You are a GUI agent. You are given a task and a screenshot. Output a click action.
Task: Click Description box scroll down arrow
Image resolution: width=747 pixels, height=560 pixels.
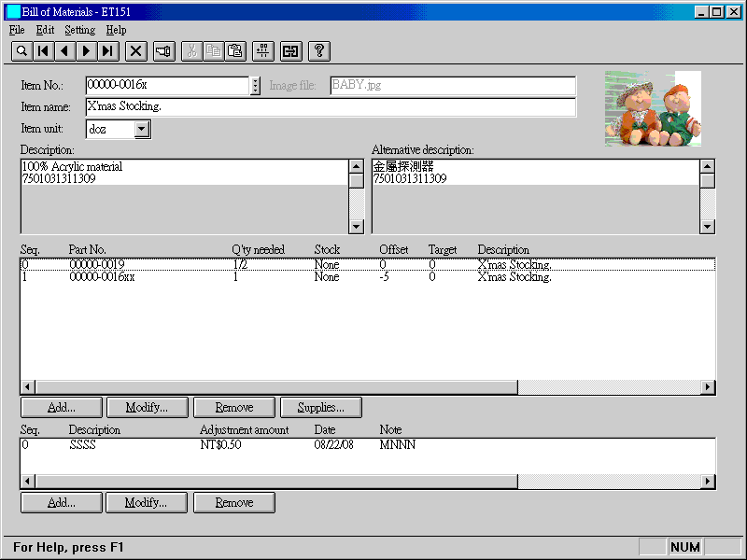357,226
